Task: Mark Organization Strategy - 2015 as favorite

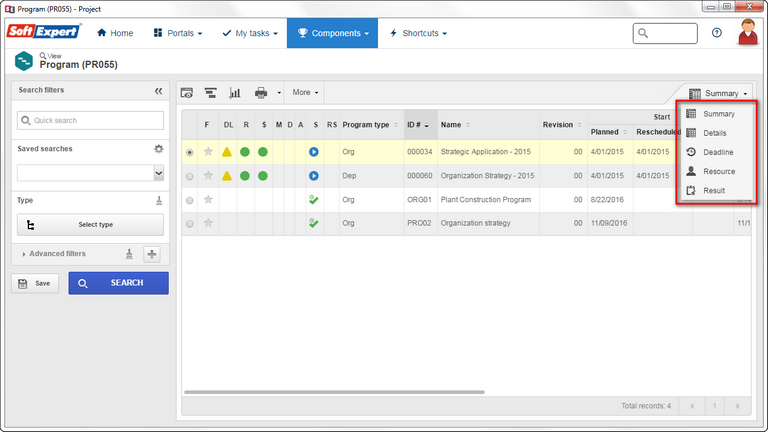Action: click(208, 175)
